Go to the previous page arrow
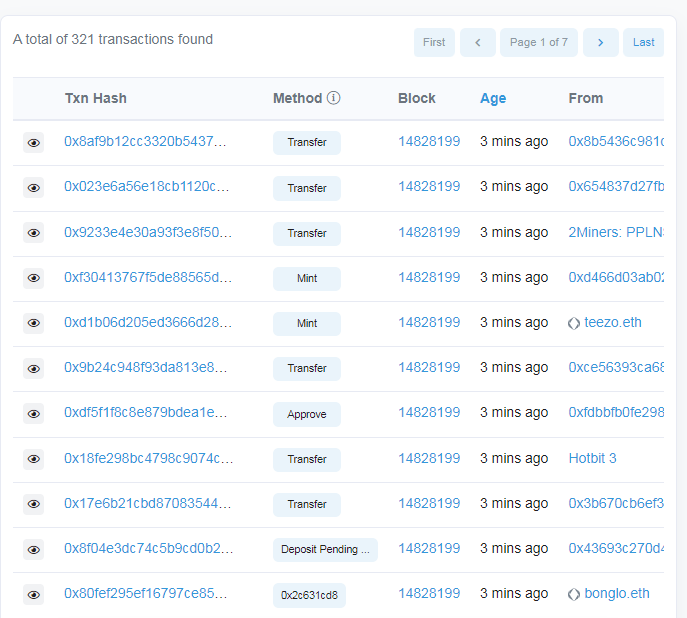Image resolution: width=687 pixels, height=618 pixels. click(478, 42)
